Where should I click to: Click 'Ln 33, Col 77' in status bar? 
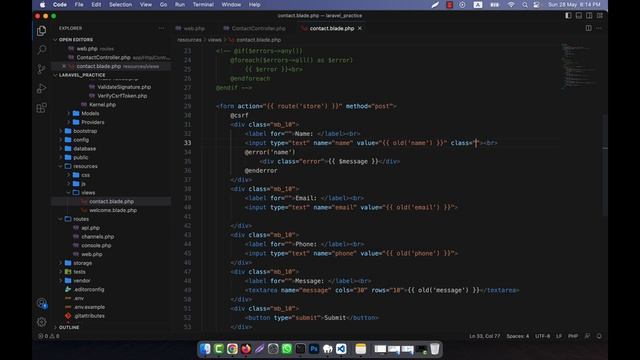(484, 336)
